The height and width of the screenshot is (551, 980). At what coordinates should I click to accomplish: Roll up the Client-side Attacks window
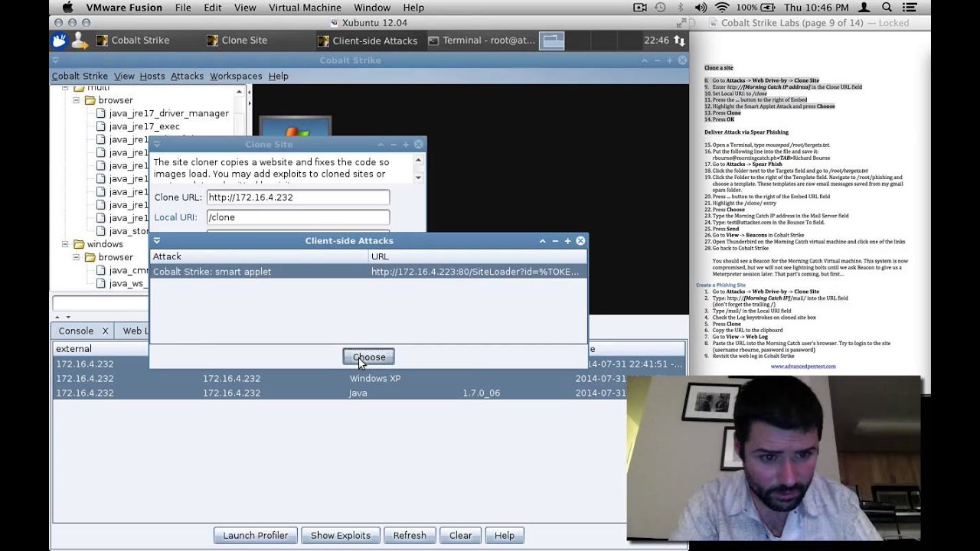tap(543, 240)
